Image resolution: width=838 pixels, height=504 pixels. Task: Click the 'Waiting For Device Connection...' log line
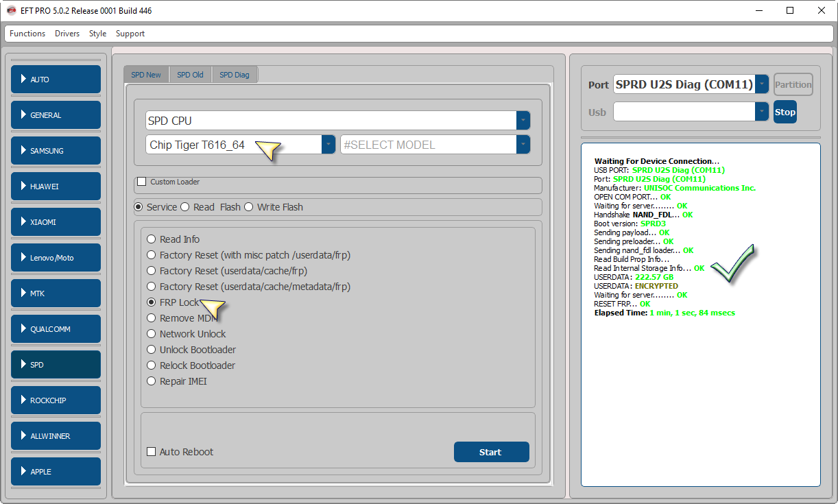point(657,161)
